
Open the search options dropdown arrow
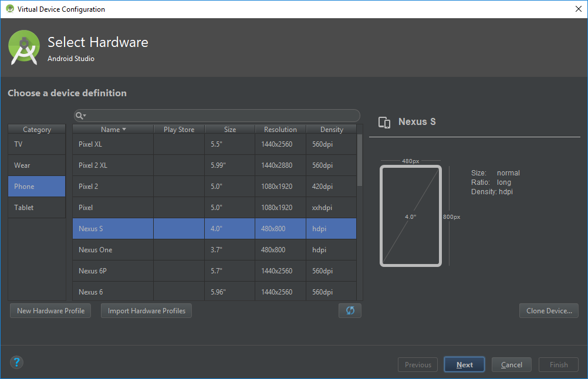[85, 116]
